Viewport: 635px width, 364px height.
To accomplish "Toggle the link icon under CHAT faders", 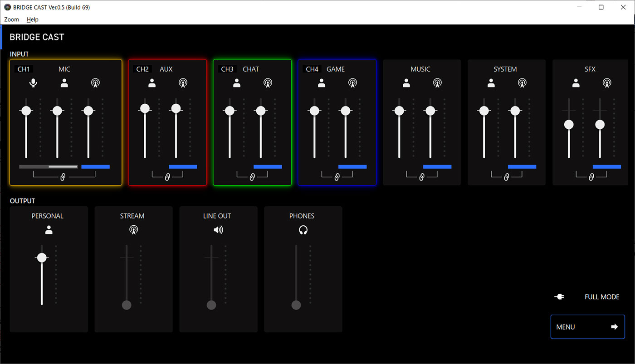I will pos(252,177).
